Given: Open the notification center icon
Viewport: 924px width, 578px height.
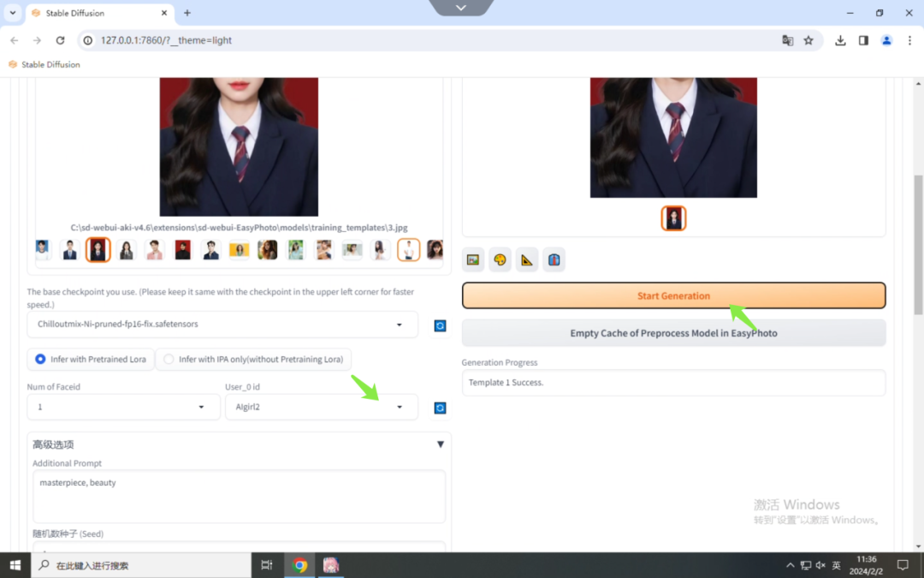Looking at the screenshot, I should [903, 565].
